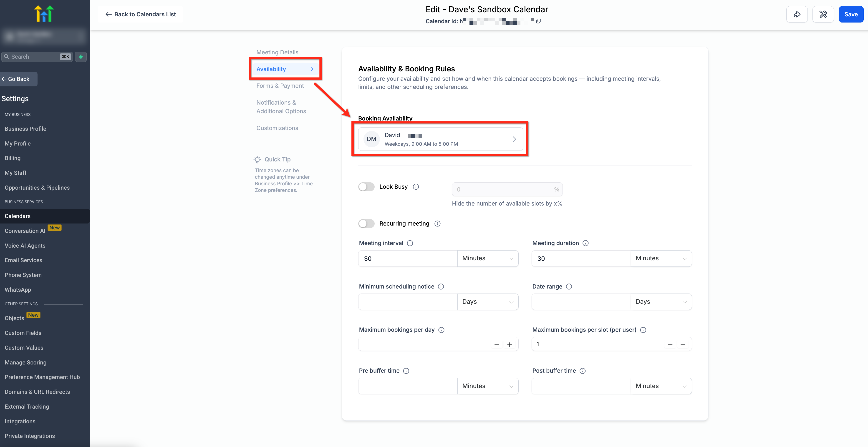Open the Forms & Payment tab
This screenshot has height=447, width=868.
point(280,86)
